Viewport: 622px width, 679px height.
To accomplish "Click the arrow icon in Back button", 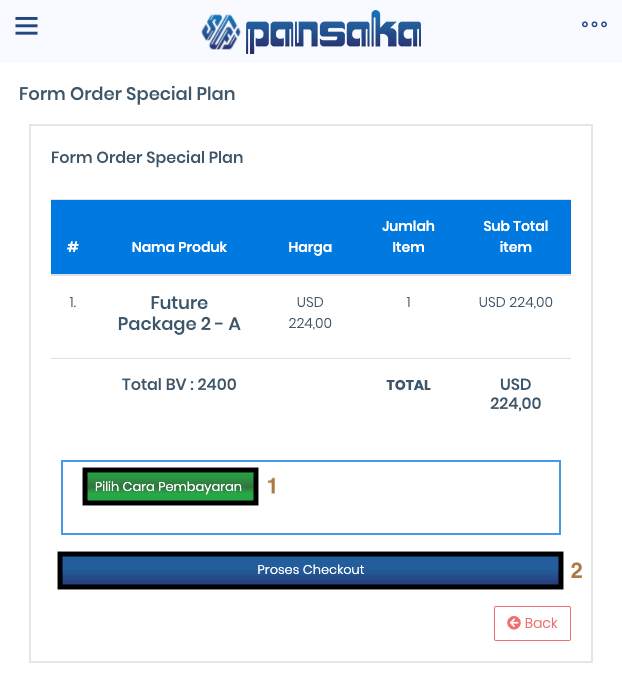I will [514, 623].
